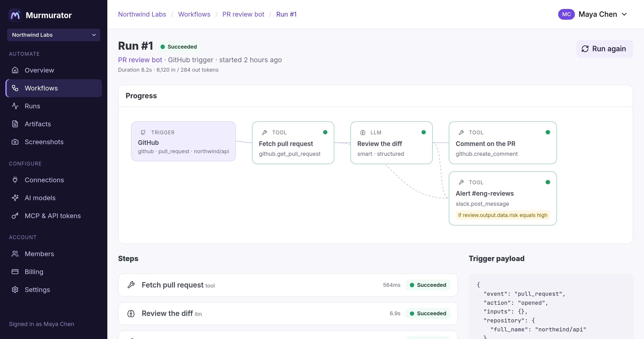
Task: Click the Connections plug icon
Action: 15,180
